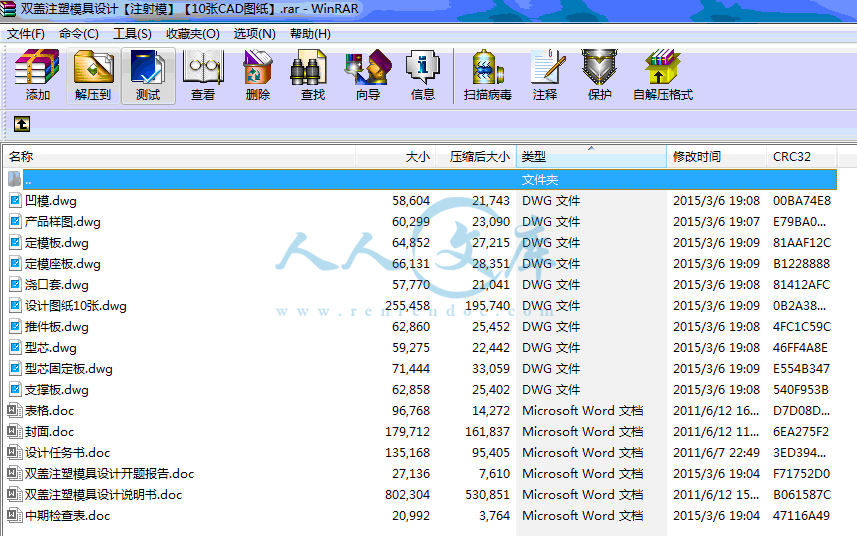Sort by 大小 column header
This screenshot has width=857, height=536.
coord(395,157)
